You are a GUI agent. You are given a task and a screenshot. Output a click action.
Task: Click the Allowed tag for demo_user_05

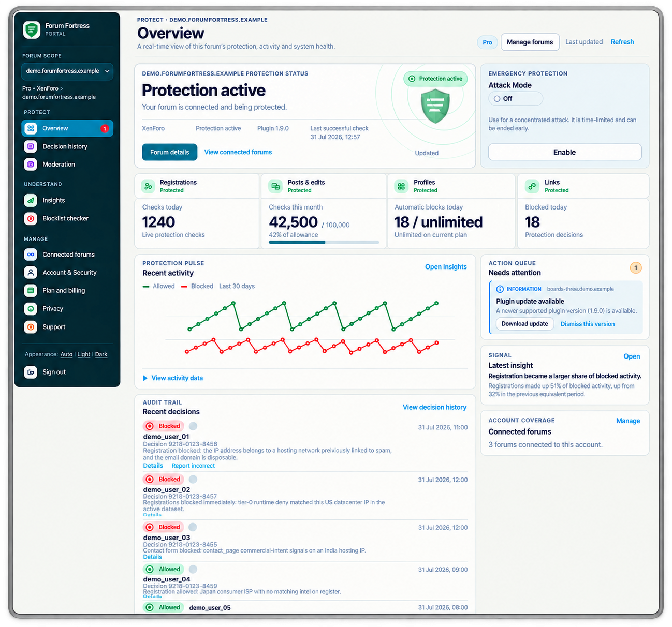tap(163, 607)
